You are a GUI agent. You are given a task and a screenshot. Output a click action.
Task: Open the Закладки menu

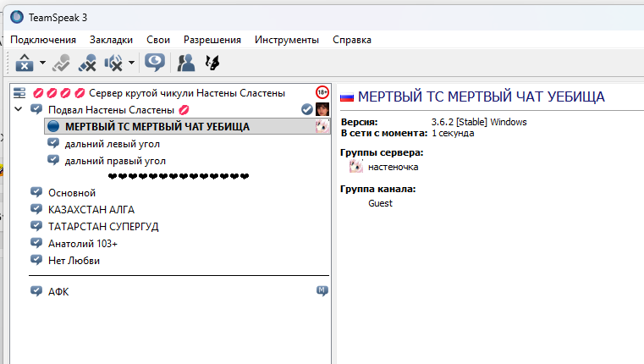(x=112, y=40)
